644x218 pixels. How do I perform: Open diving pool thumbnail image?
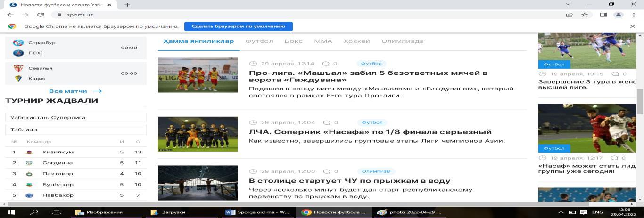198,183
